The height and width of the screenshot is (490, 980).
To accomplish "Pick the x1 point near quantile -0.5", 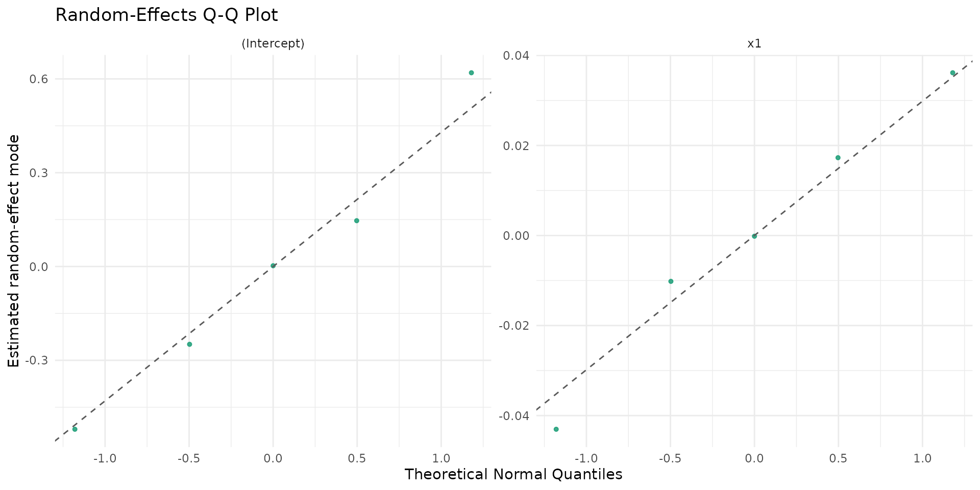I will point(671,281).
